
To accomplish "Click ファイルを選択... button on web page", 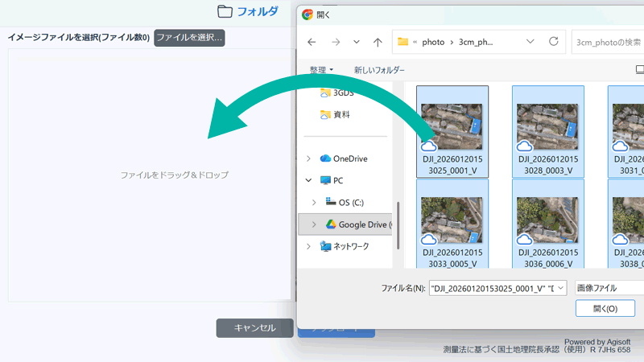I will 189,38.
